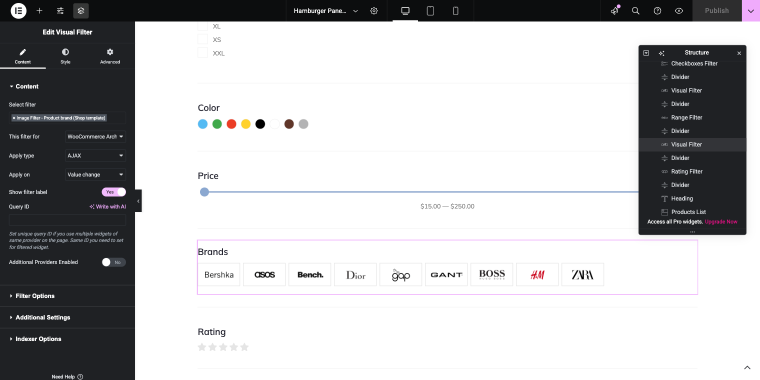Select the Dior brand logo

[355, 274]
